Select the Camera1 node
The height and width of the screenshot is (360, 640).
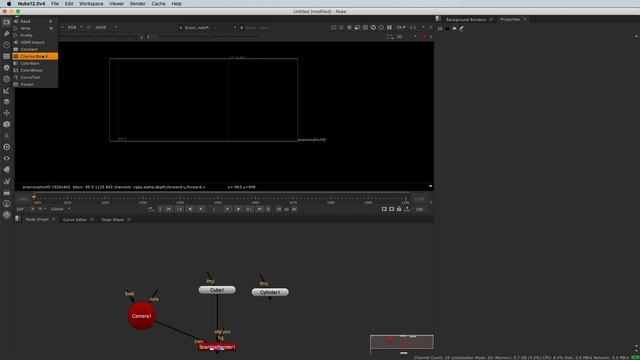(142, 316)
